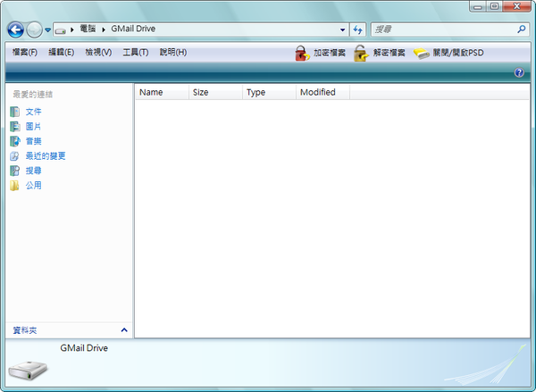Click the red lock 加密檔案 icon

[302, 54]
